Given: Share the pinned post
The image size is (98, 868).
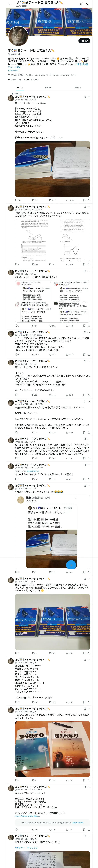Looking at the screenshot, I should pos(89,200).
